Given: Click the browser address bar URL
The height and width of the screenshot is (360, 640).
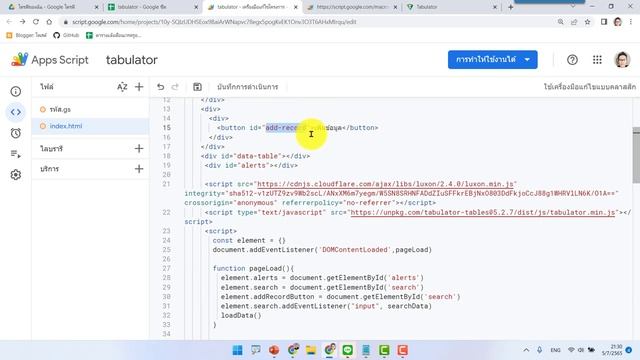Looking at the screenshot, I should (214, 22).
